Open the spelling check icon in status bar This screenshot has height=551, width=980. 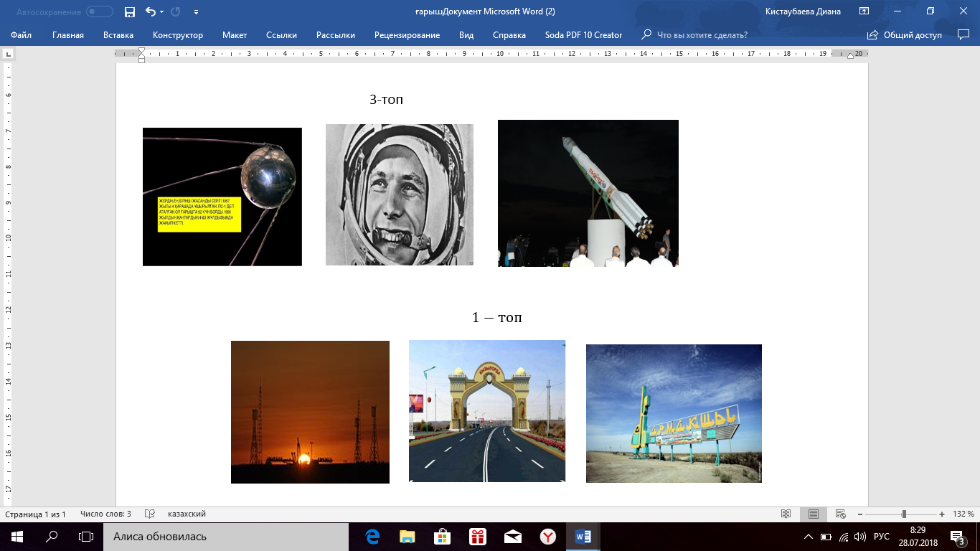[x=150, y=514]
